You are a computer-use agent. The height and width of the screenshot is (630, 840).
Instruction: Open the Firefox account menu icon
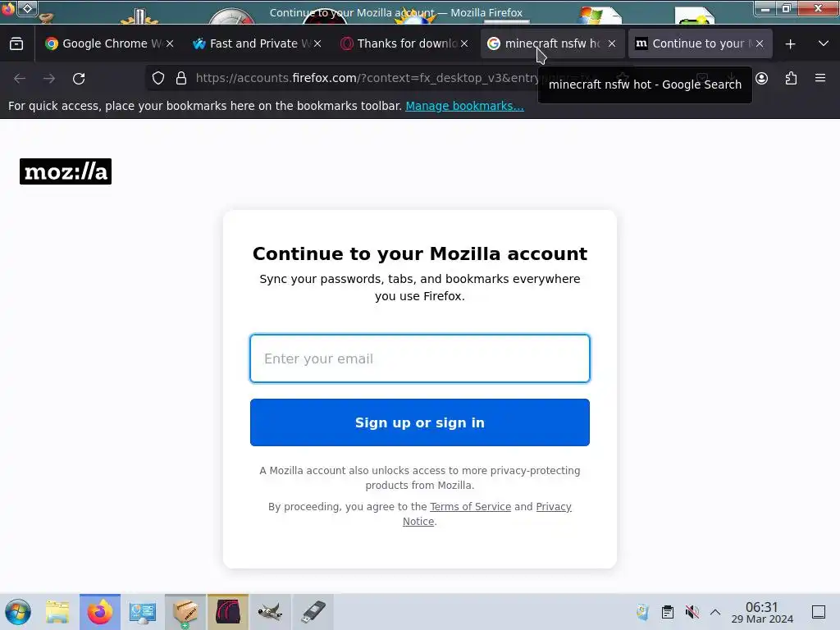[762, 78]
